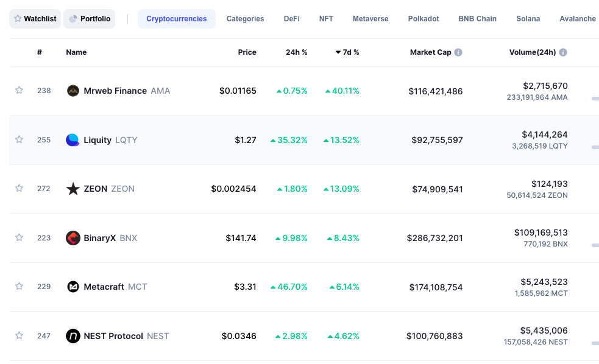Viewport: 599px width, 364px height.
Task: Switch to the Polkadot tab
Action: [424, 19]
